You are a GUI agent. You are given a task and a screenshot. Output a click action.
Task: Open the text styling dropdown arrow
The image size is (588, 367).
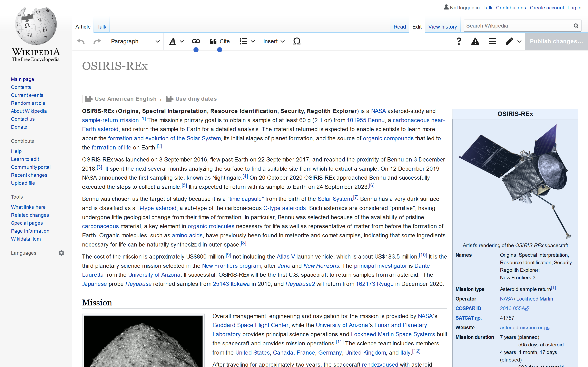181,41
